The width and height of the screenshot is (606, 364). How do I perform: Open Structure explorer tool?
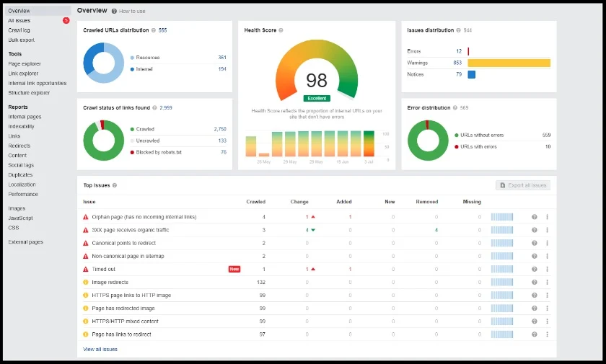[x=29, y=93]
